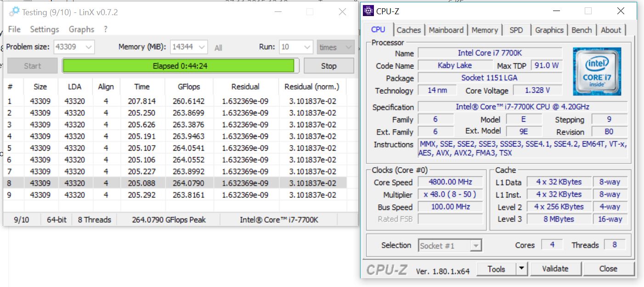Click the Cores count field
644x287 pixels.
[x=552, y=245]
